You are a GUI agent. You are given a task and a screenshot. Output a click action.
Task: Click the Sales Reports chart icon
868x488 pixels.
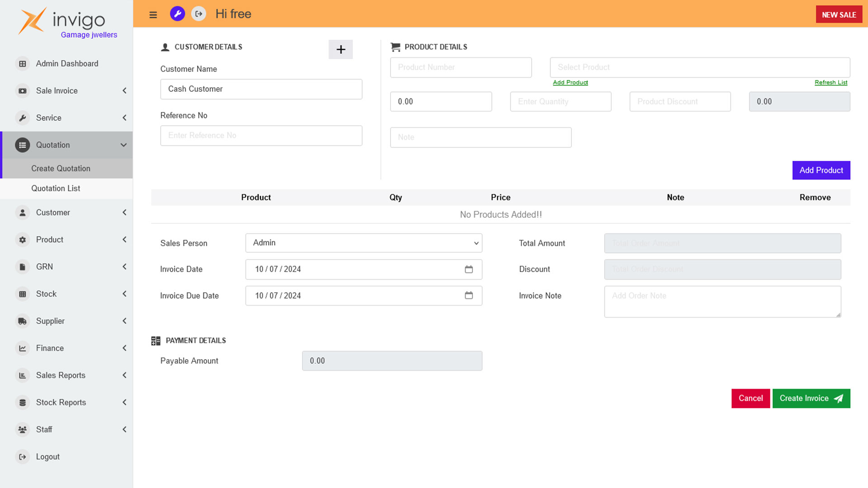click(x=23, y=375)
